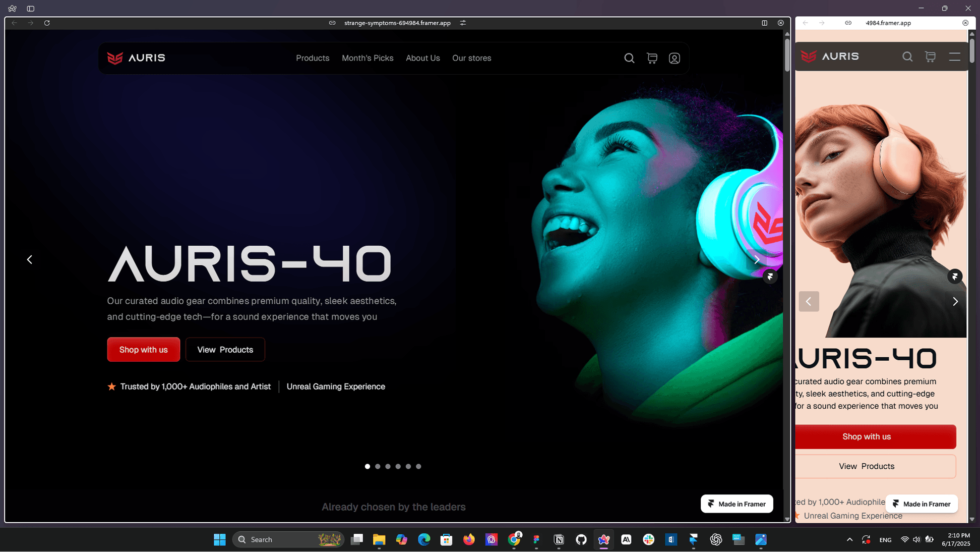
Task: Open the Month's Picks menu item
Action: coord(367,58)
